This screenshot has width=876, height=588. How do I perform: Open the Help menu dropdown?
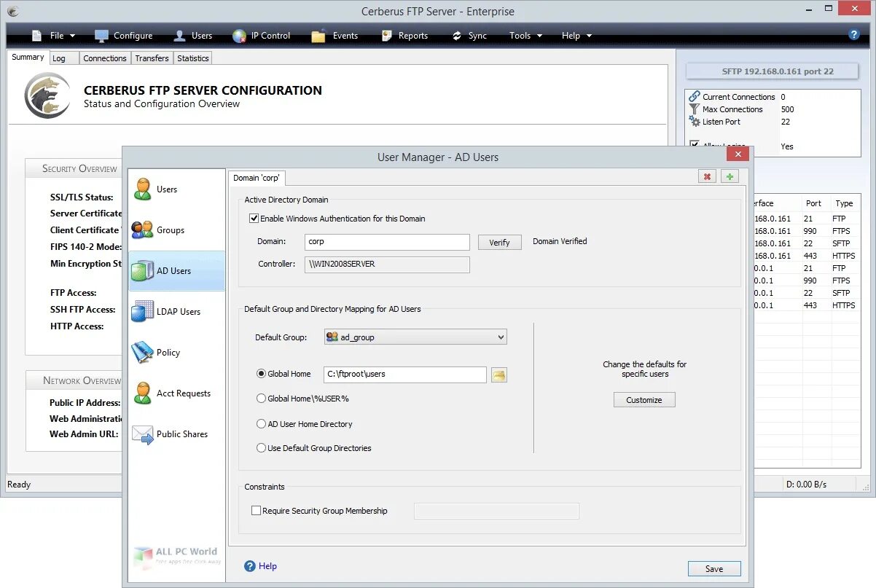pyautogui.click(x=576, y=36)
